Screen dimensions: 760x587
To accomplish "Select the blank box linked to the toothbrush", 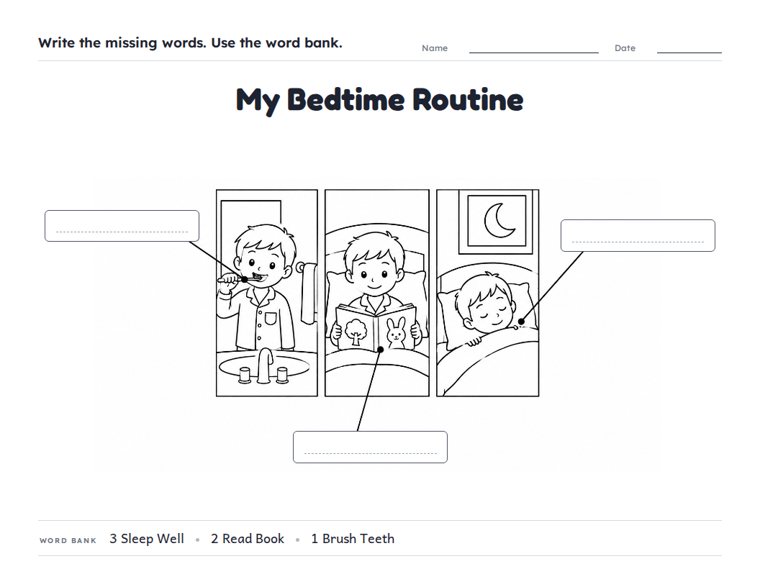I will point(122,226).
